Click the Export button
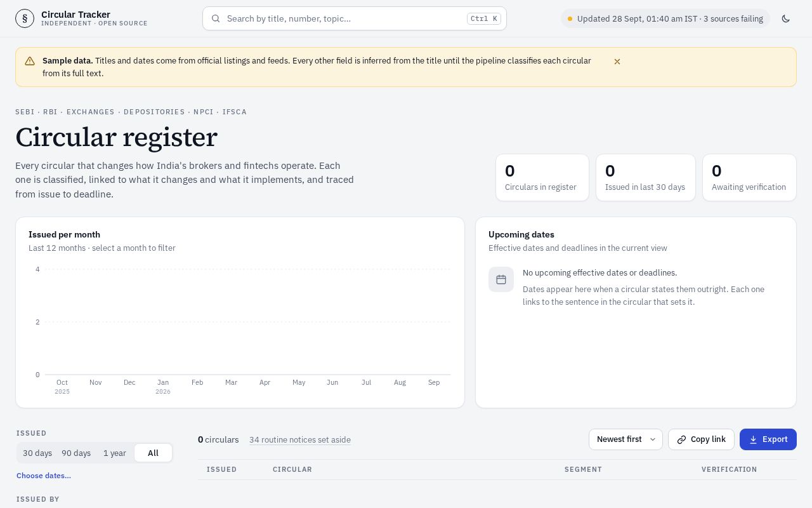Image resolution: width=812 pixels, height=508 pixels. point(768,439)
